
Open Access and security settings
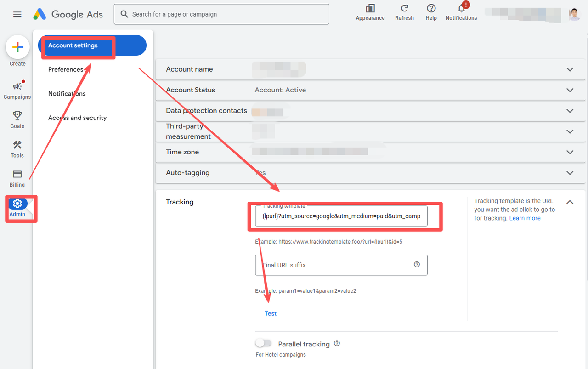click(x=77, y=118)
